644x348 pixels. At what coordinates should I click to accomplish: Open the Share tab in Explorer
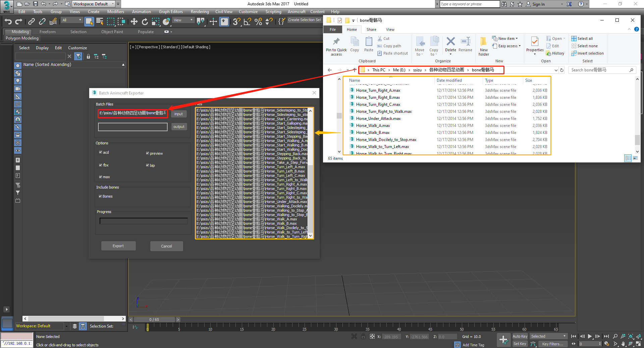pos(371,29)
